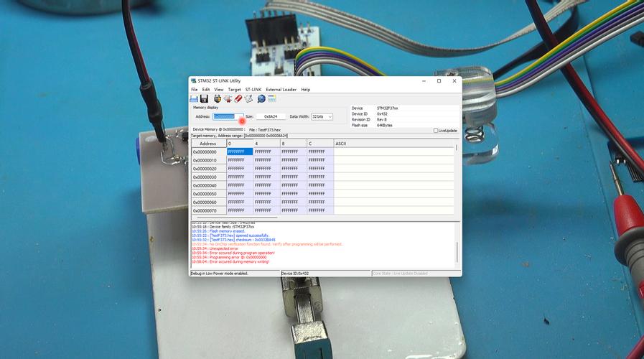Disconnect from target via toolbar icon
This screenshot has height=359, width=644.
coord(228,98)
